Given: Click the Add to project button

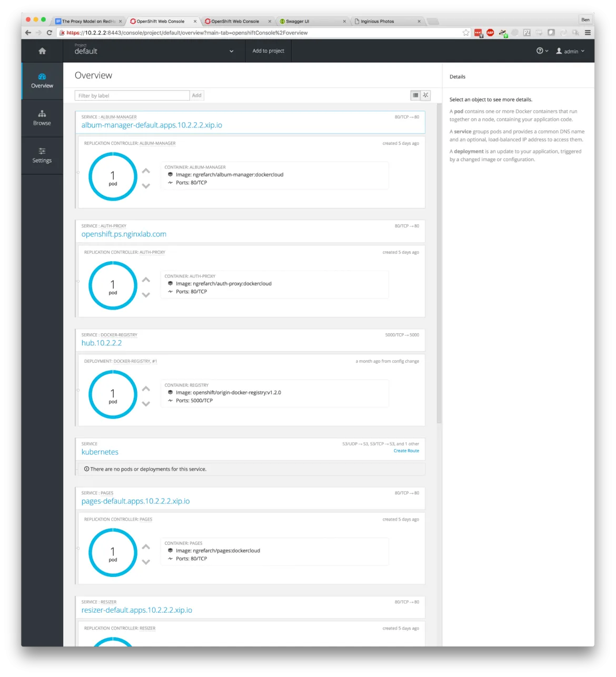Looking at the screenshot, I should 268,51.
